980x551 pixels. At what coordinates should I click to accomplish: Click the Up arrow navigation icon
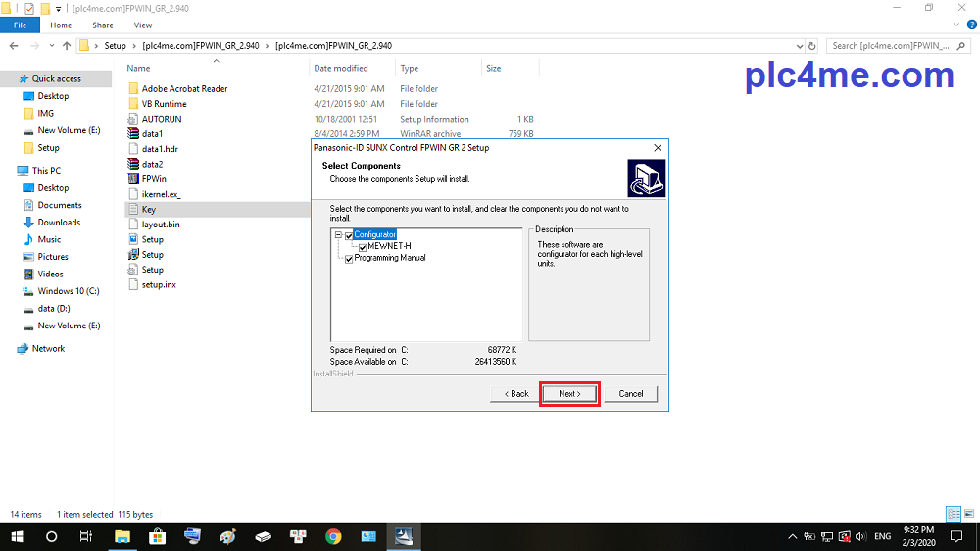point(67,46)
